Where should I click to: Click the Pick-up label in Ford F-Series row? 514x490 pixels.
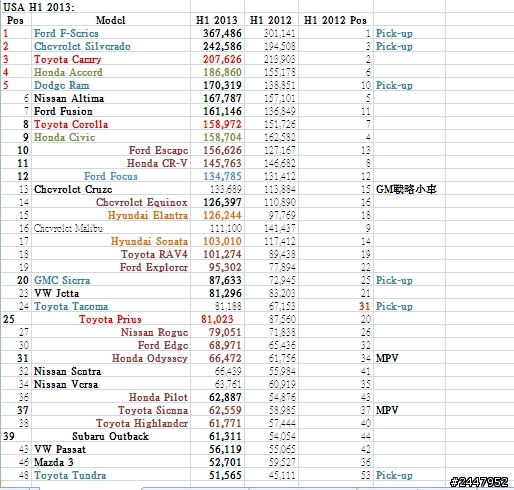pyautogui.click(x=394, y=33)
